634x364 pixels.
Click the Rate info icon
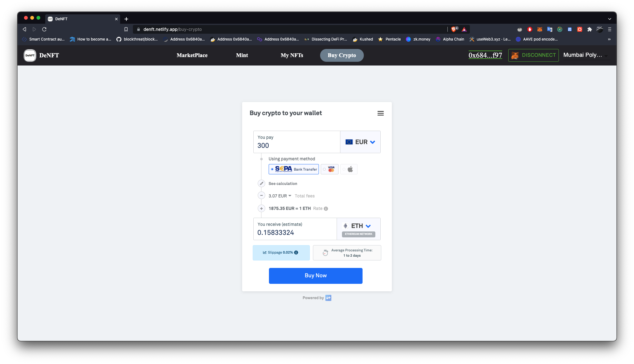point(326,209)
